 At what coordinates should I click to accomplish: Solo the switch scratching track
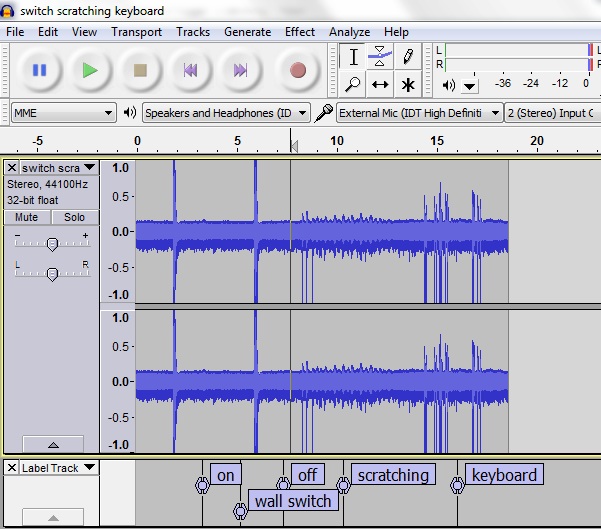(74, 217)
